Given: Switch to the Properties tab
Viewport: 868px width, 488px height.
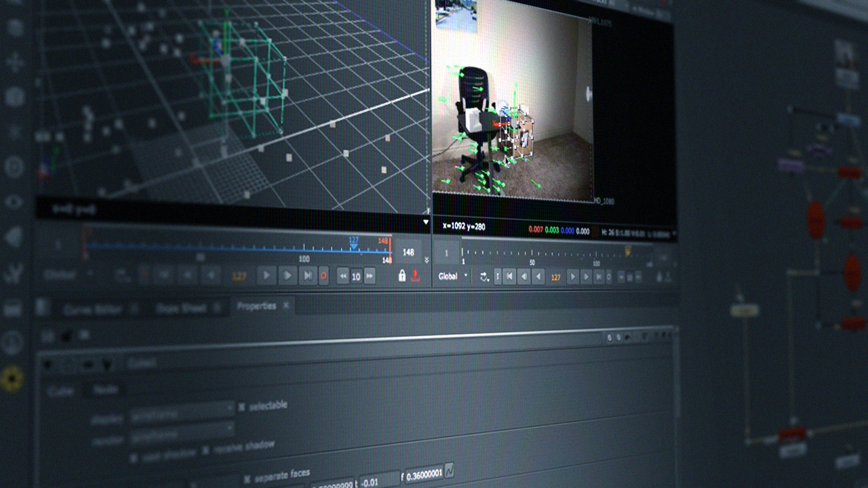Looking at the screenshot, I should pos(256,306).
